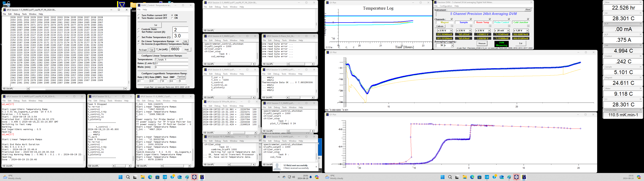This screenshot has height=181, width=644.
Task: Click the Hold button beside T_Int
Action: click(186, 49)
